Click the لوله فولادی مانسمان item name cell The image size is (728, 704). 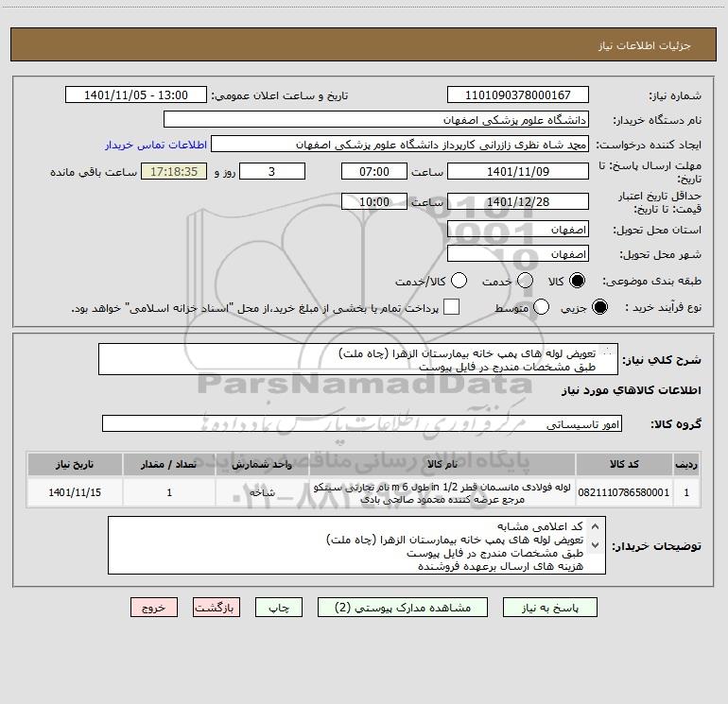pos(442,492)
